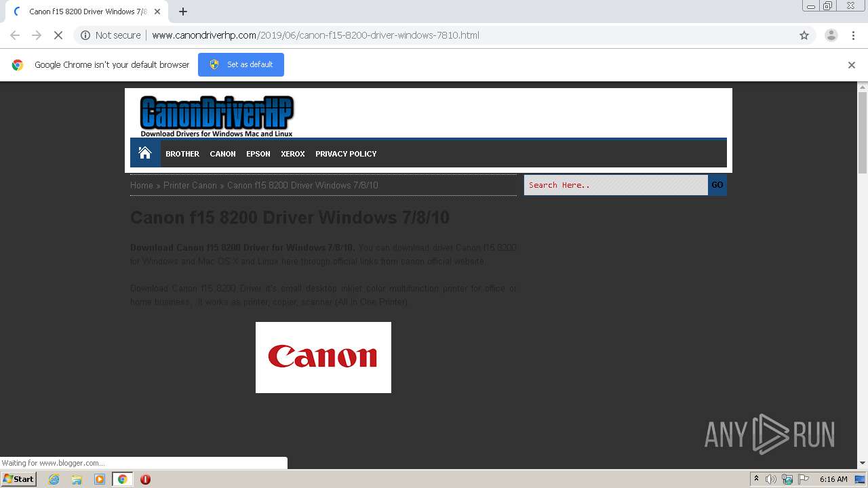Follow the Home breadcrumb link
Viewport: 868px width, 488px height.
[x=142, y=185]
